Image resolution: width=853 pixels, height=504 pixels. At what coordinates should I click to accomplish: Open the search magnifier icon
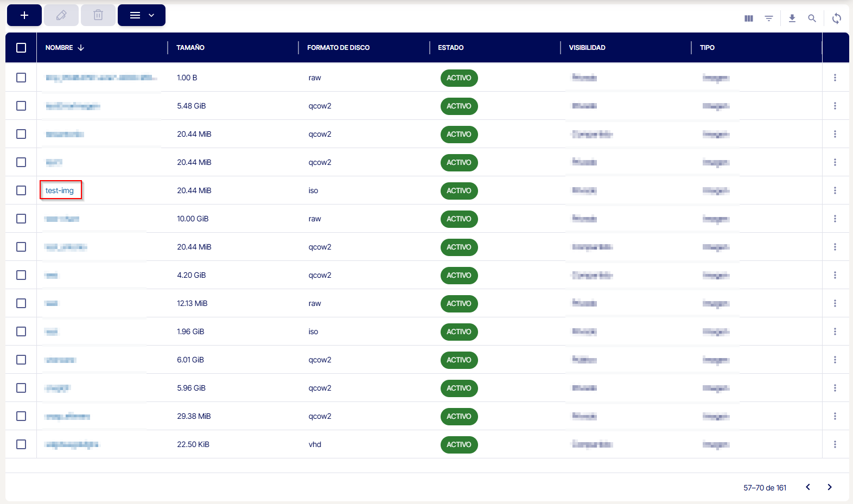click(x=812, y=18)
